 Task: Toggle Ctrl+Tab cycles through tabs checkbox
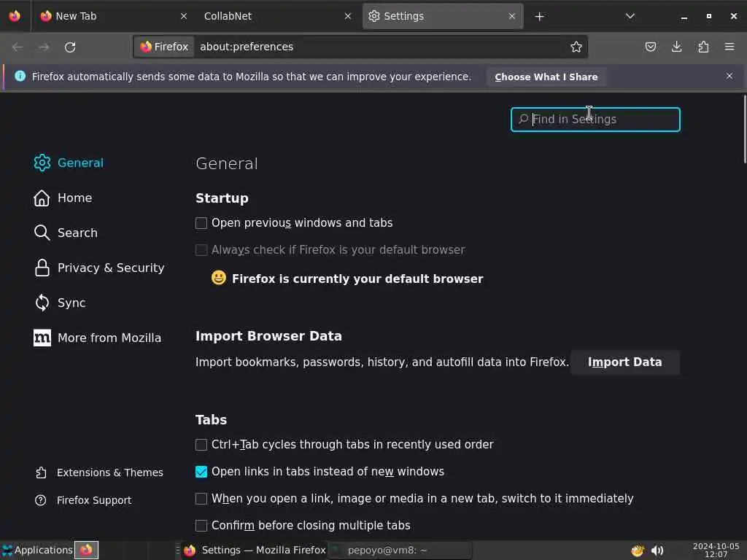201,445
